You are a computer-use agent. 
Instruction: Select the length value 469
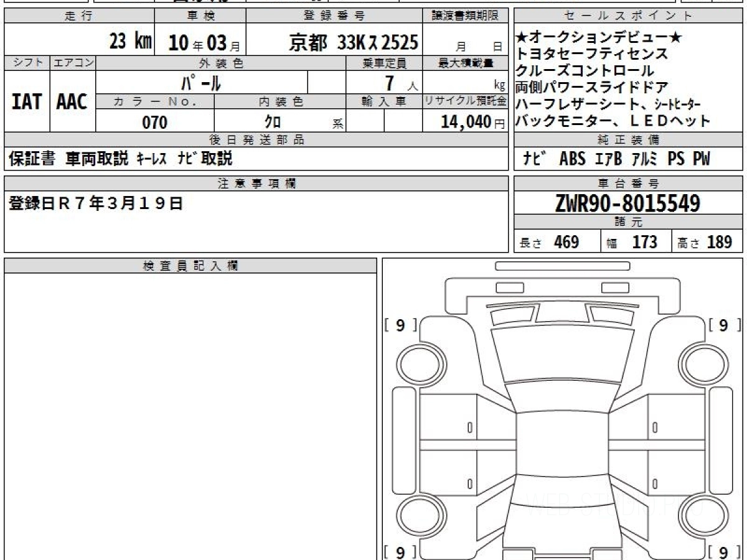[566, 242]
